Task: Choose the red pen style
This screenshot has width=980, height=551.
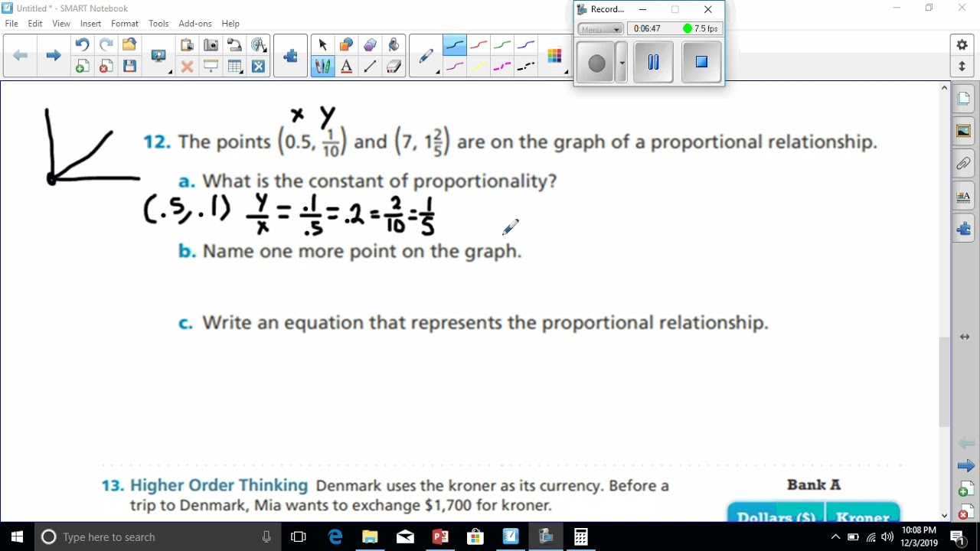Action: [479, 45]
